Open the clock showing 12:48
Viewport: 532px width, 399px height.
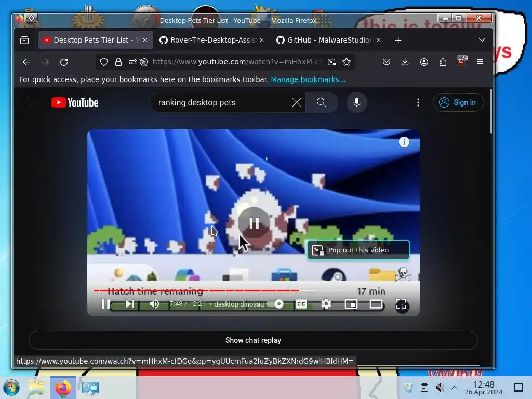pos(484,388)
